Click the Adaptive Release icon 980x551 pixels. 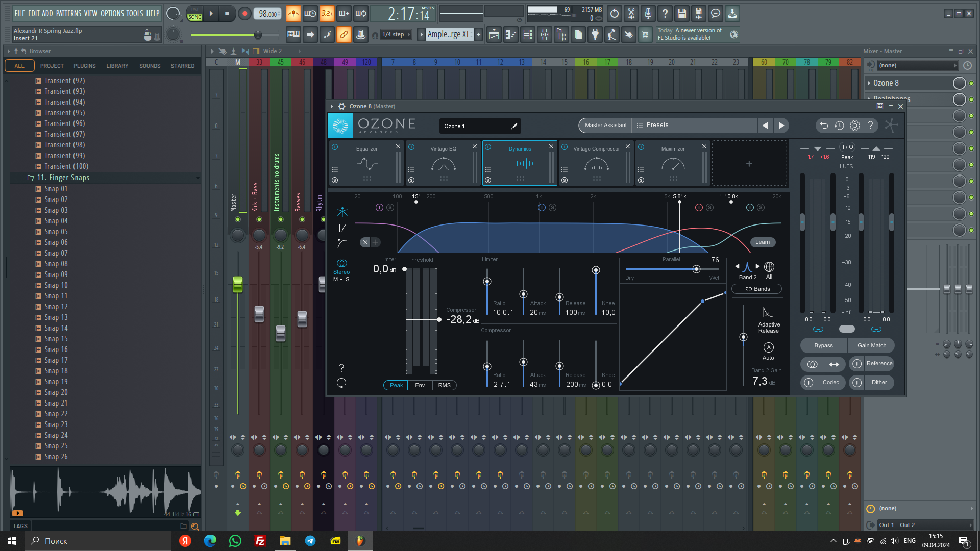click(768, 312)
